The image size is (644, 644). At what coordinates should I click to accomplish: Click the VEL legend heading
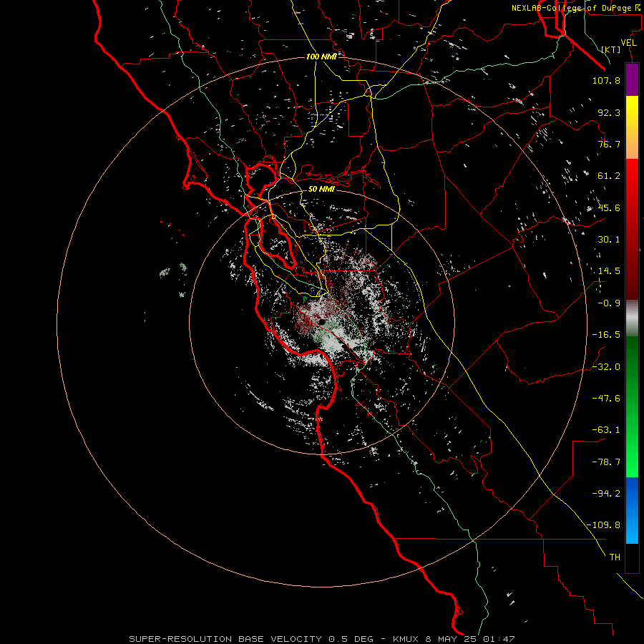628,43
